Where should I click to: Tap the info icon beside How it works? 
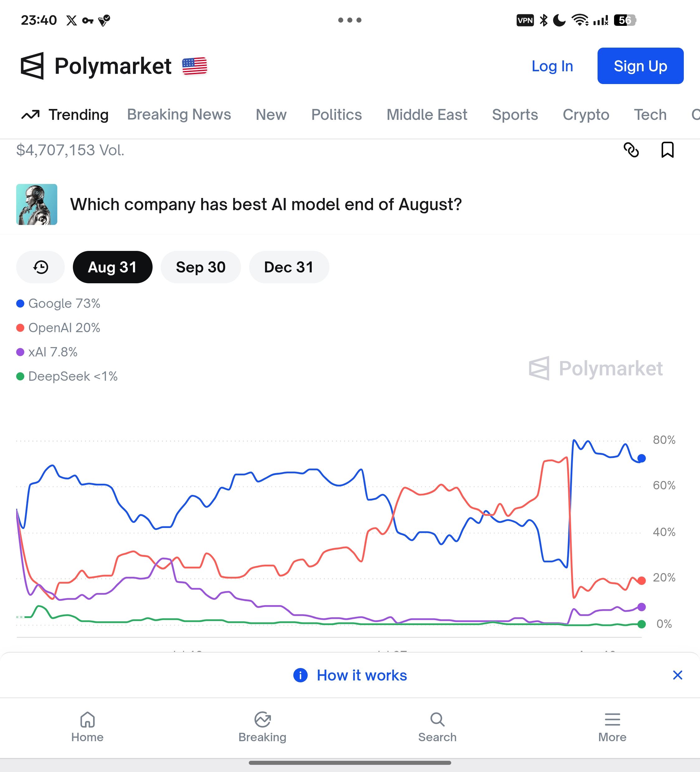click(300, 675)
